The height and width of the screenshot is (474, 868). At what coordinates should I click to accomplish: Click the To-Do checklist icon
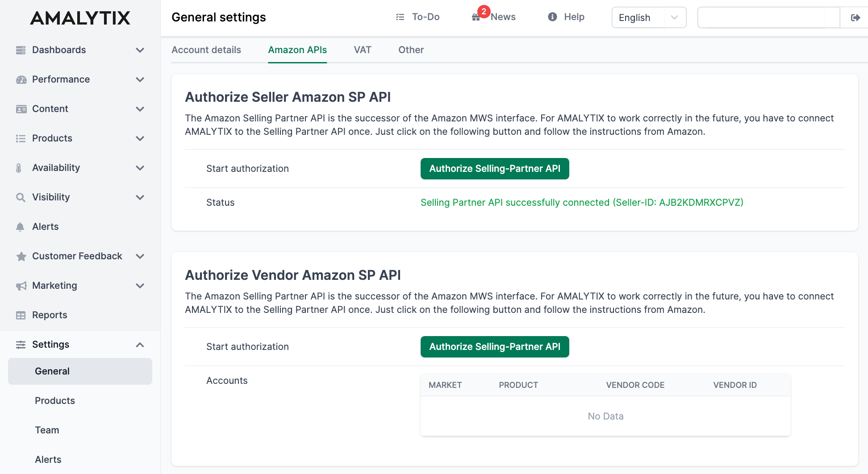tap(400, 17)
